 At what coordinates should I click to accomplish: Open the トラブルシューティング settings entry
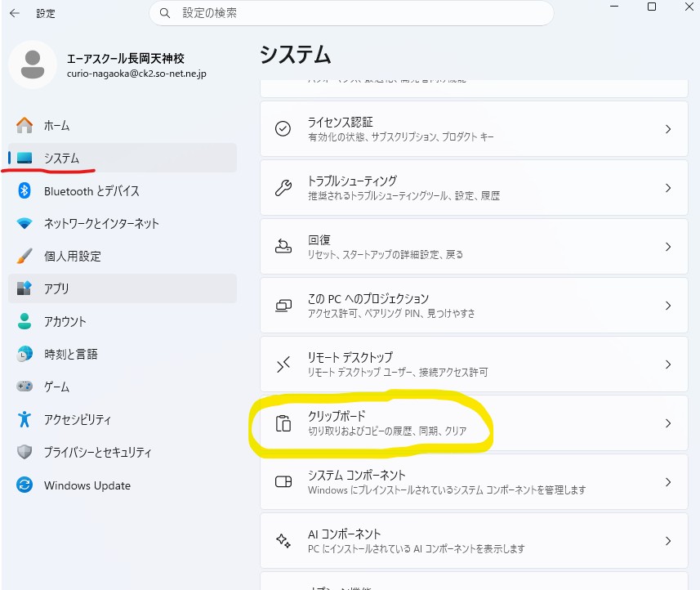(x=473, y=188)
